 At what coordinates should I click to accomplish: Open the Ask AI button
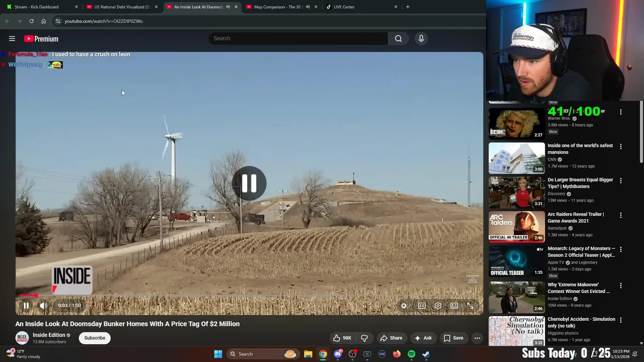pyautogui.click(x=423, y=338)
